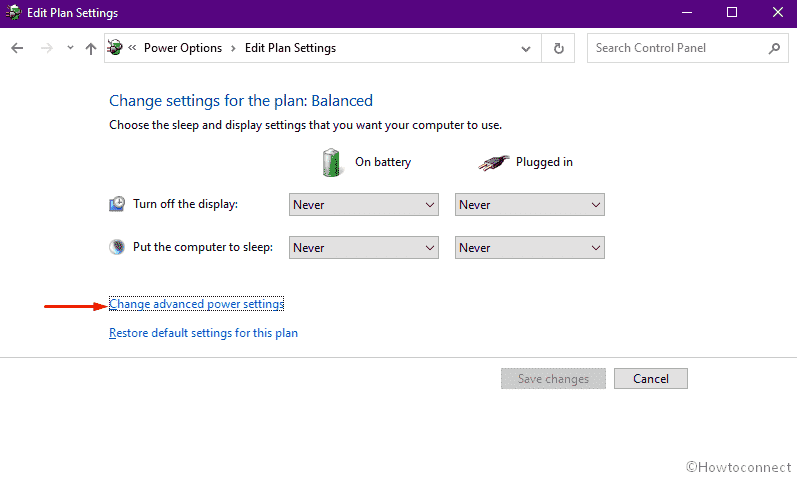Go back using the back arrow
The image size is (797, 480).
pos(17,48)
